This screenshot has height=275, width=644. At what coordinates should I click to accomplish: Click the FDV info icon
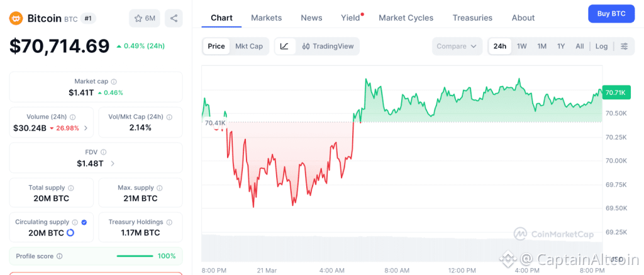click(x=104, y=152)
